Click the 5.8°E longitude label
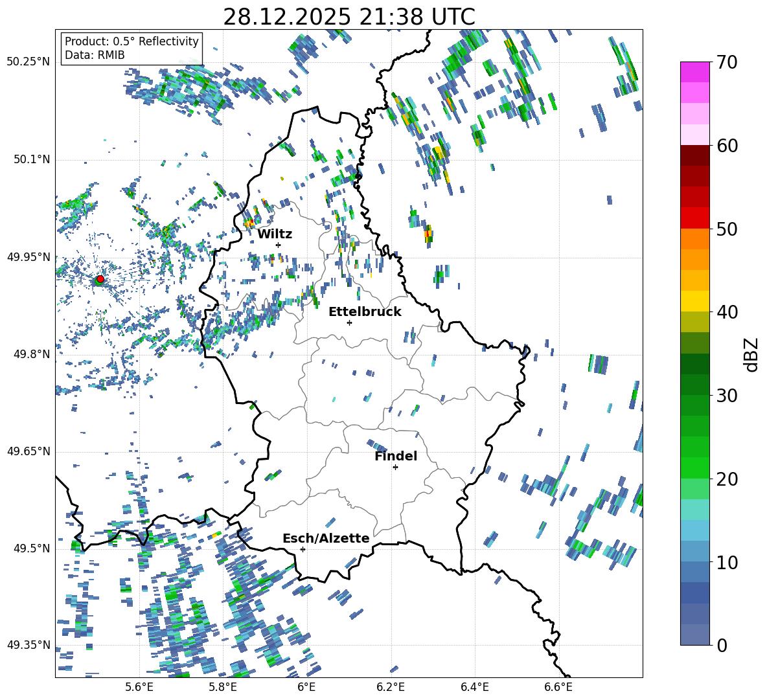Viewport: 767px width, 700px height. pos(223,687)
